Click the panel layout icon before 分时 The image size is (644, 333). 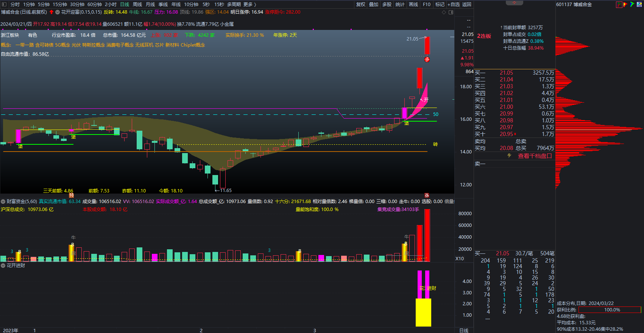4,5
